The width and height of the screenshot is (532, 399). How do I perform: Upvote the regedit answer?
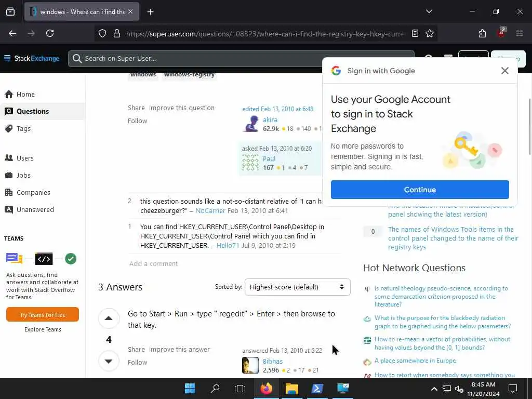(x=109, y=318)
